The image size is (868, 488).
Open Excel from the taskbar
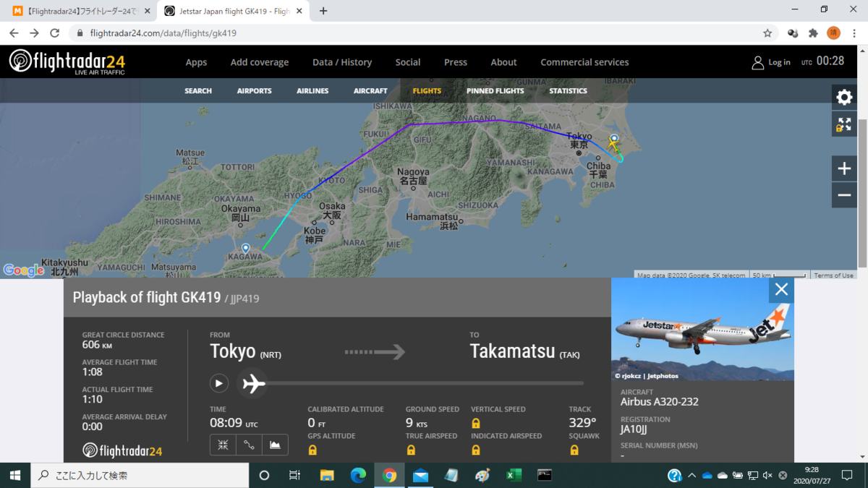click(514, 475)
